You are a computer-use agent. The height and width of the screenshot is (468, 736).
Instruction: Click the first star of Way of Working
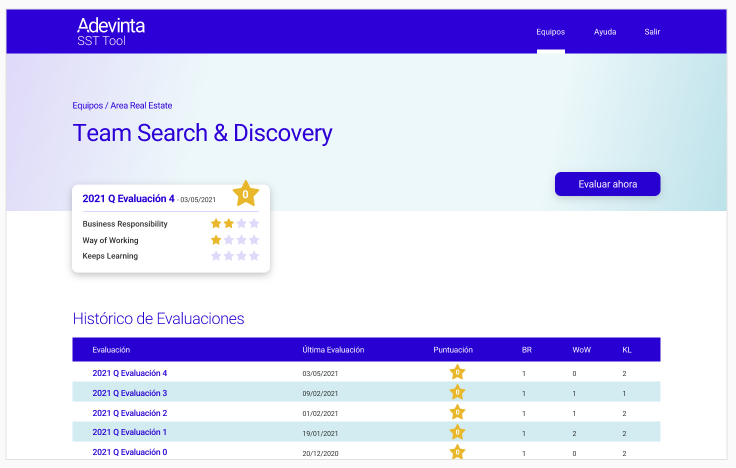pyautogui.click(x=216, y=240)
